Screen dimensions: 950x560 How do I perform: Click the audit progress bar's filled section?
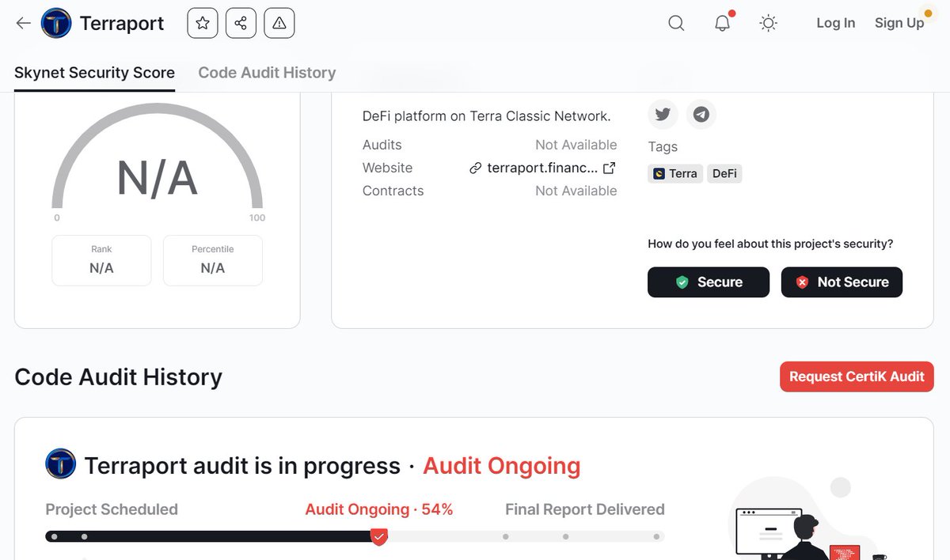(x=212, y=536)
